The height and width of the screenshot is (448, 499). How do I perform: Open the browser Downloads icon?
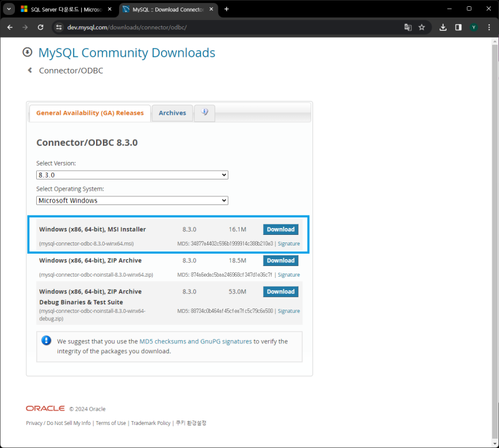[x=443, y=27]
